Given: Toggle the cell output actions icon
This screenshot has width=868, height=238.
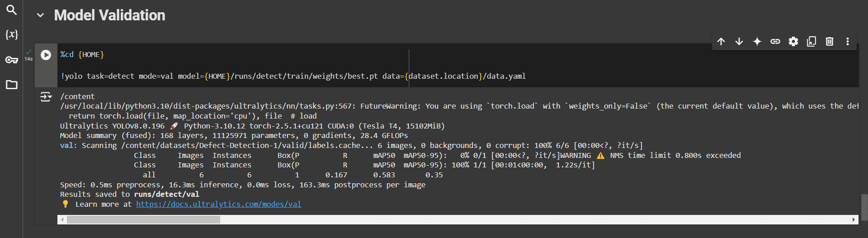Looking at the screenshot, I should point(46,97).
